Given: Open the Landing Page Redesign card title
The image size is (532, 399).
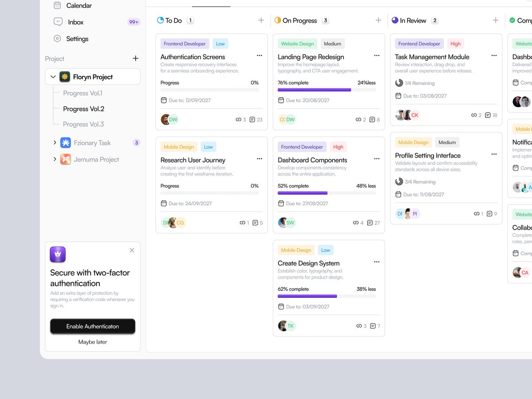Looking at the screenshot, I should tap(311, 57).
